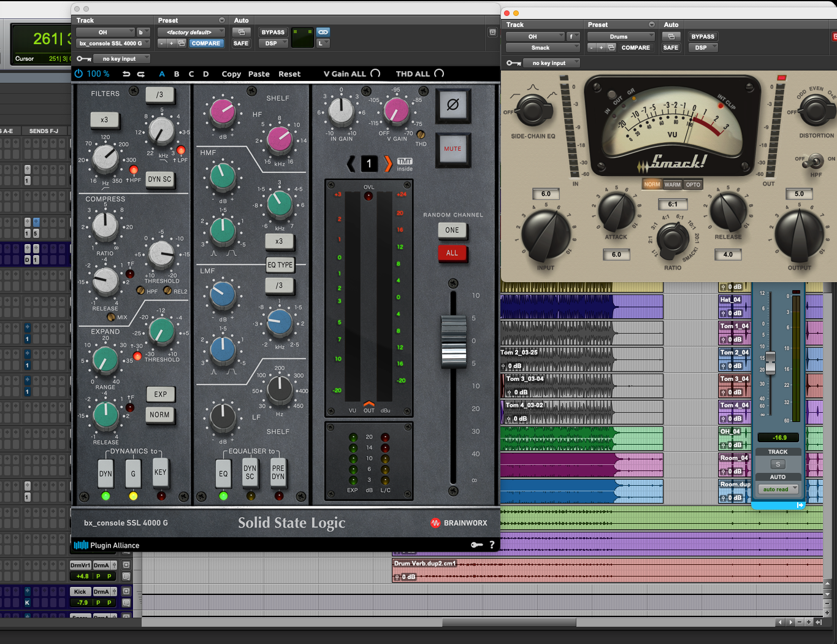The width and height of the screenshot is (837, 644).
Task: Click Copy in bx_console toolbar
Action: [x=231, y=74]
